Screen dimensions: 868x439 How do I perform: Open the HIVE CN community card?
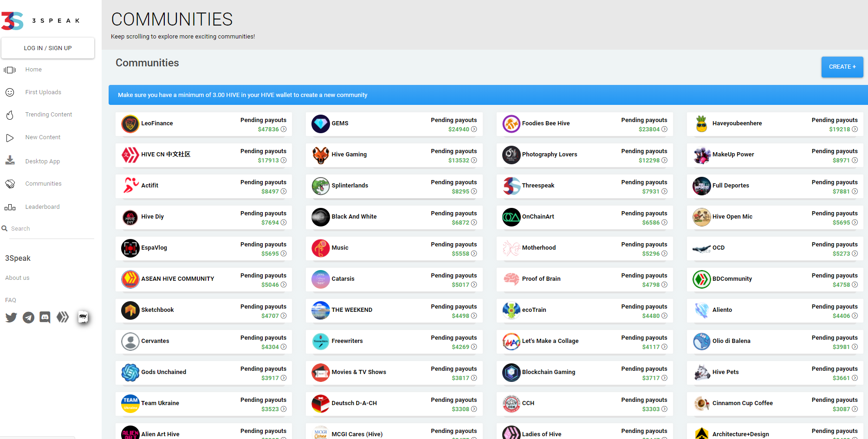point(204,155)
